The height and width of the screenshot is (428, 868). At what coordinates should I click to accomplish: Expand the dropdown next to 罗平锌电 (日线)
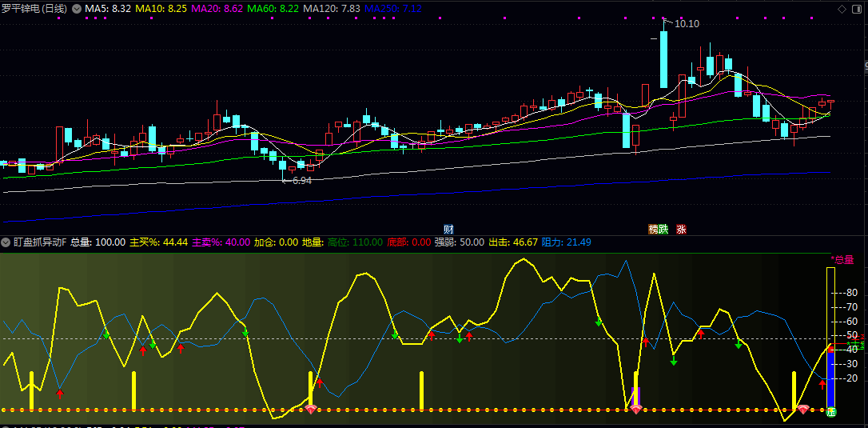[x=77, y=9]
